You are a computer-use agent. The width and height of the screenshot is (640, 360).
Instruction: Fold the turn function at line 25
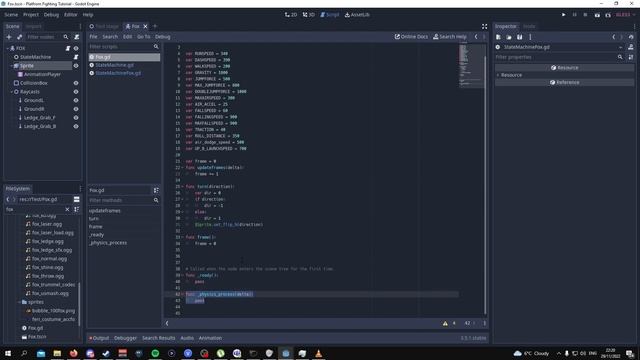(x=182, y=187)
